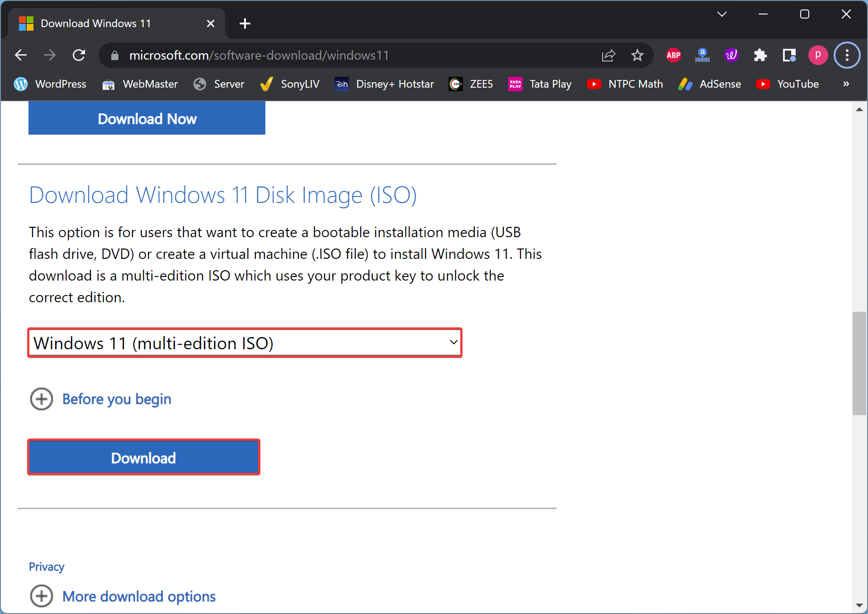Open the tab search chevron
868x614 pixels.
[x=722, y=14]
